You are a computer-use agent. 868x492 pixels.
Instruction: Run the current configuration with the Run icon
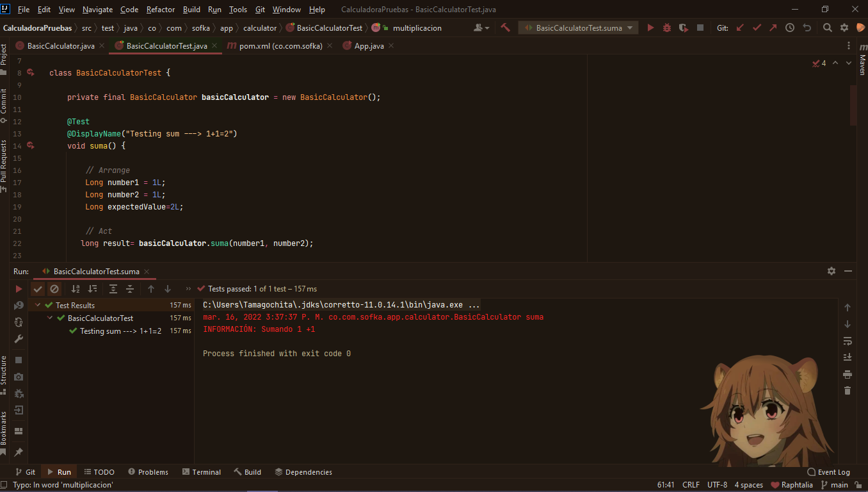click(x=651, y=28)
